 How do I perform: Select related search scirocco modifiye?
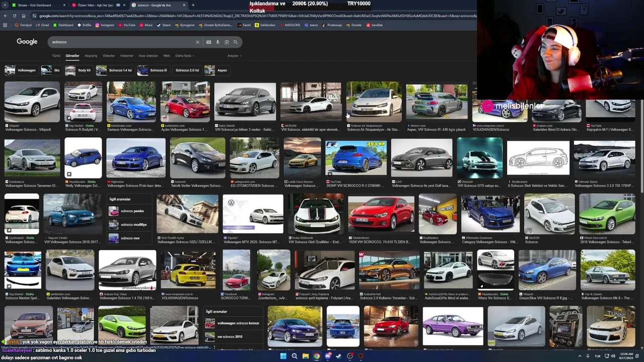pyautogui.click(x=130, y=225)
